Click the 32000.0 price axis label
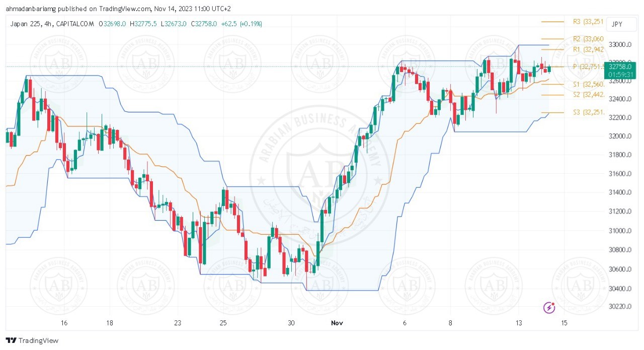 (x=620, y=136)
